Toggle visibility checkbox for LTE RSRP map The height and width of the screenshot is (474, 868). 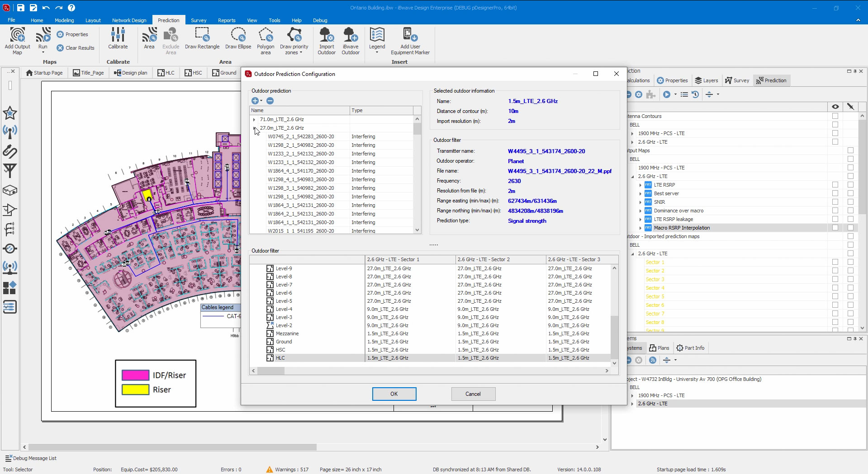pos(835,185)
